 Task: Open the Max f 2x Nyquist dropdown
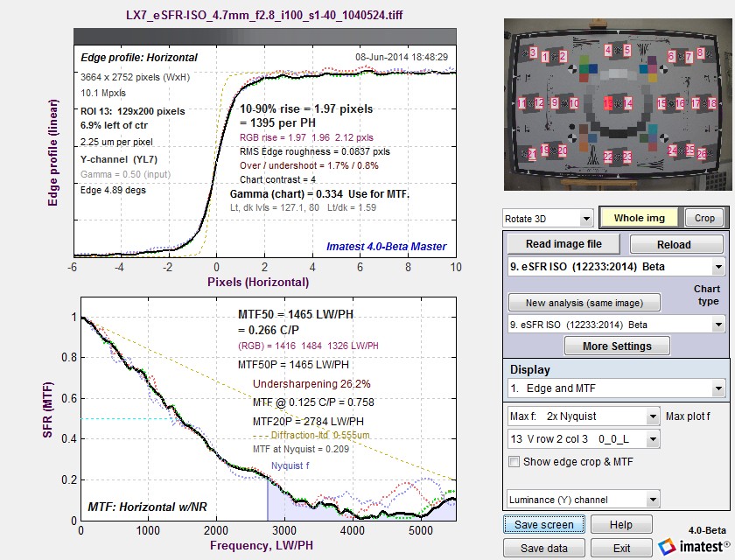[584, 416]
